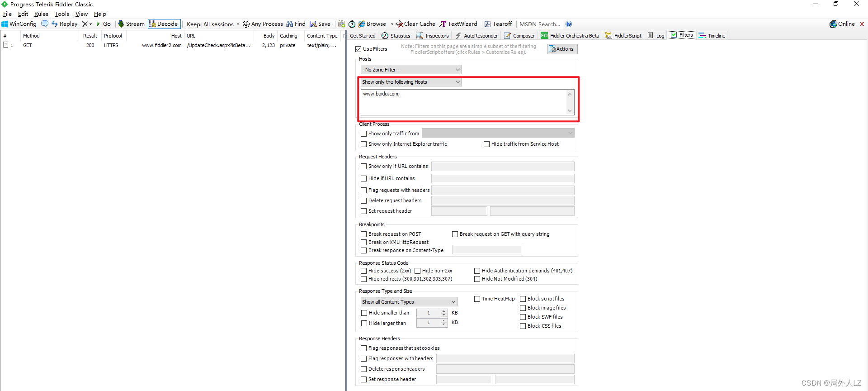Click the Tearoff toolbar button
This screenshot has width=868, height=391.
[498, 24]
